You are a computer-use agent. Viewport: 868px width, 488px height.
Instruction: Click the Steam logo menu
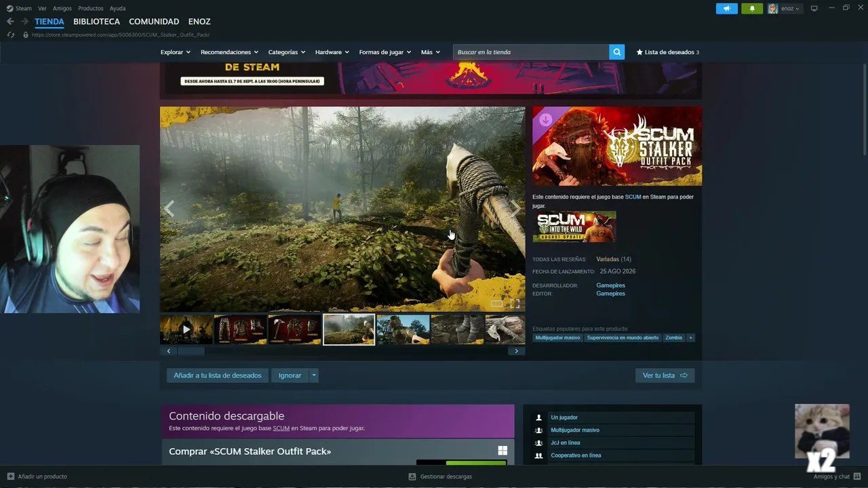click(19, 8)
